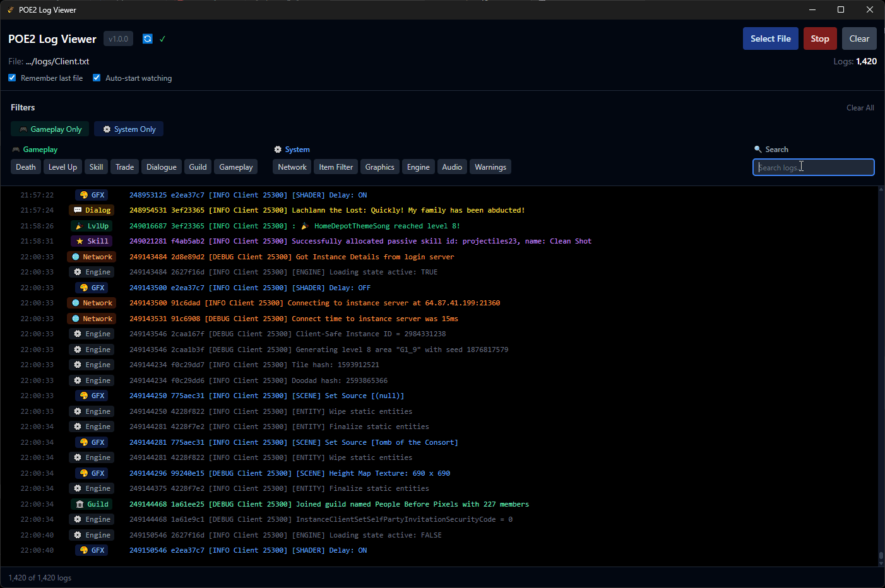Toggle the Skill filter chip
Screen dimensions: 885x588
click(x=96, y=167)
